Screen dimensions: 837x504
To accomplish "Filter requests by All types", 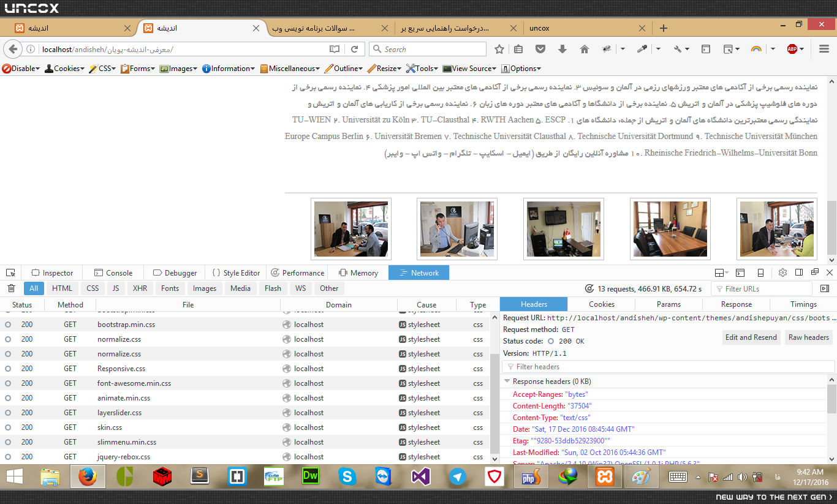I will [x=34, y=288].
